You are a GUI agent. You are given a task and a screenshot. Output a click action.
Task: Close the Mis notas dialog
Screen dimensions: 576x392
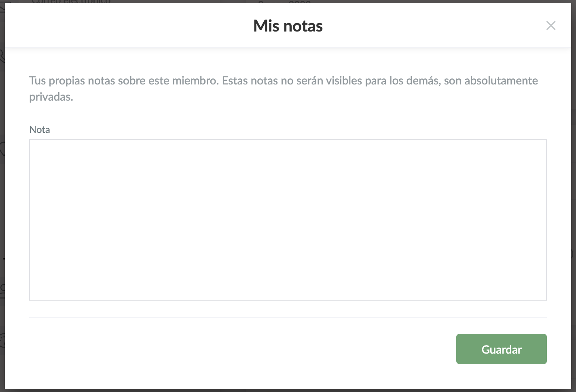[551, 26]
